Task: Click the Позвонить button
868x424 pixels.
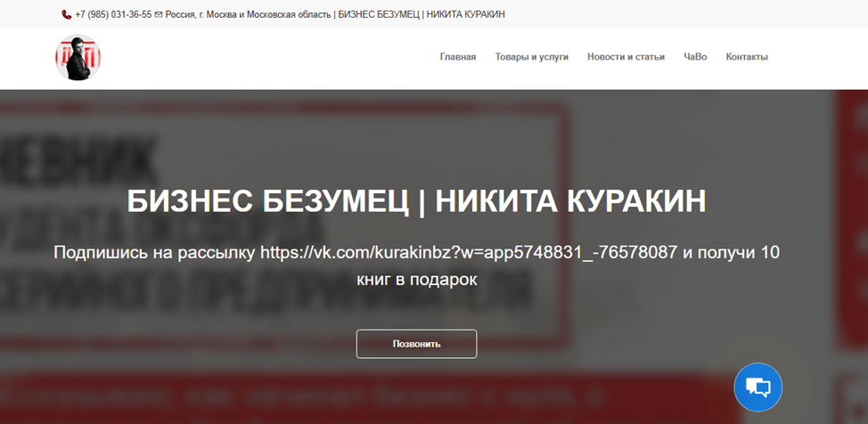Action: point(416,344)
